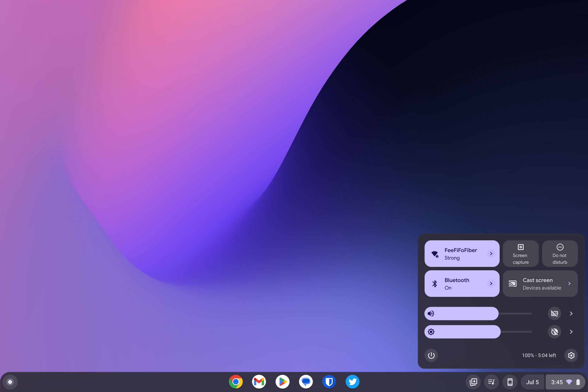
Task: Expand Bluetooth device options
Action: (x=491, y=284)
